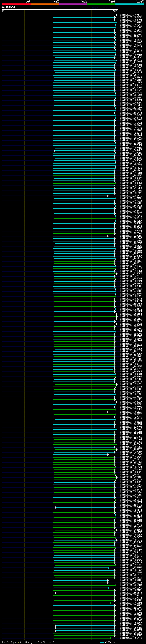
Task: Select label UniRef100_Q5YBD4
Action: [131, 331]
